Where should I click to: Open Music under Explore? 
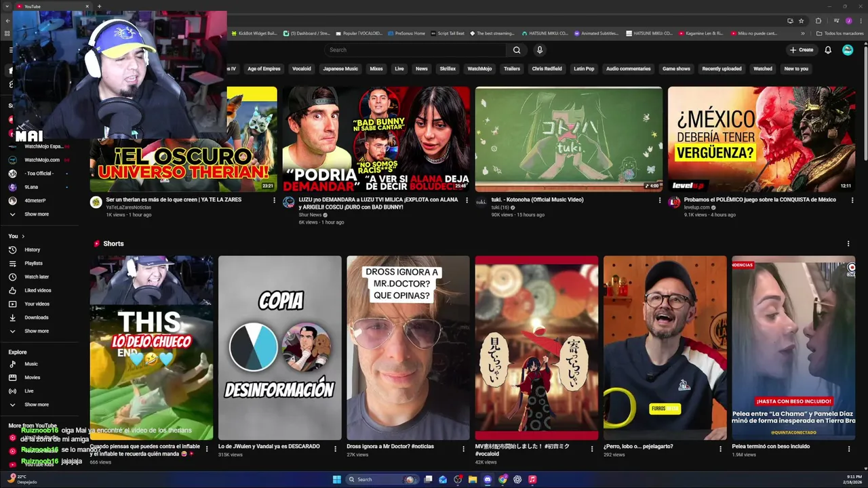coord(31,364)
